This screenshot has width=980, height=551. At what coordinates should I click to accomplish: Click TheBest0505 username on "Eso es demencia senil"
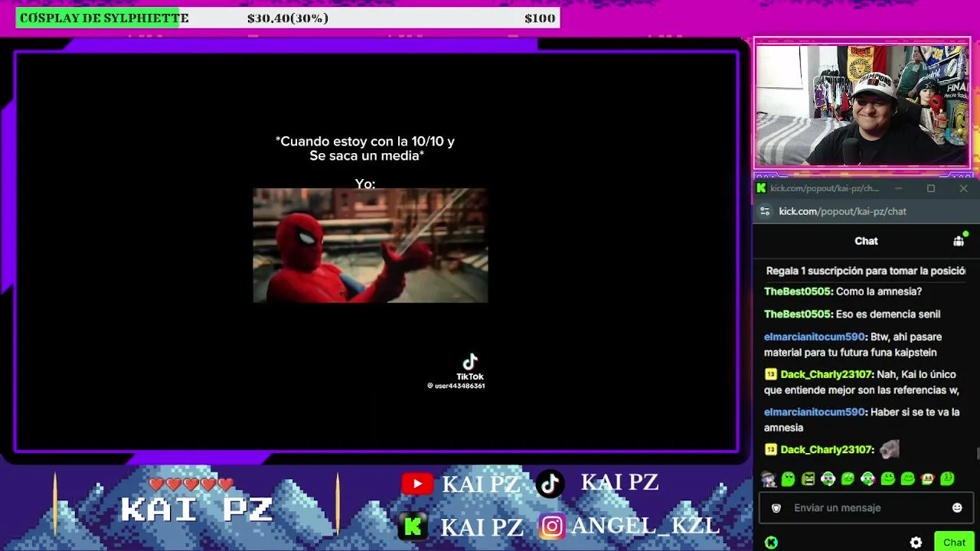(x=798, y=315)
